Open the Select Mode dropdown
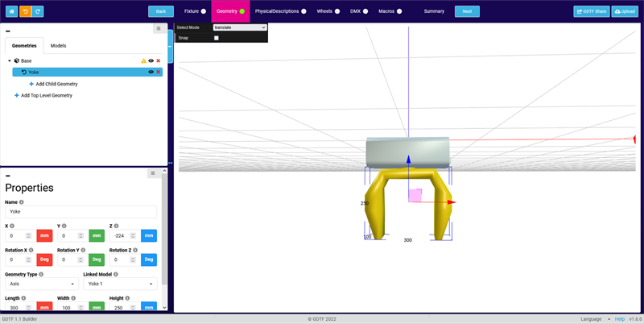The height and width of the screenshot is (324, 644). point(239,27)
